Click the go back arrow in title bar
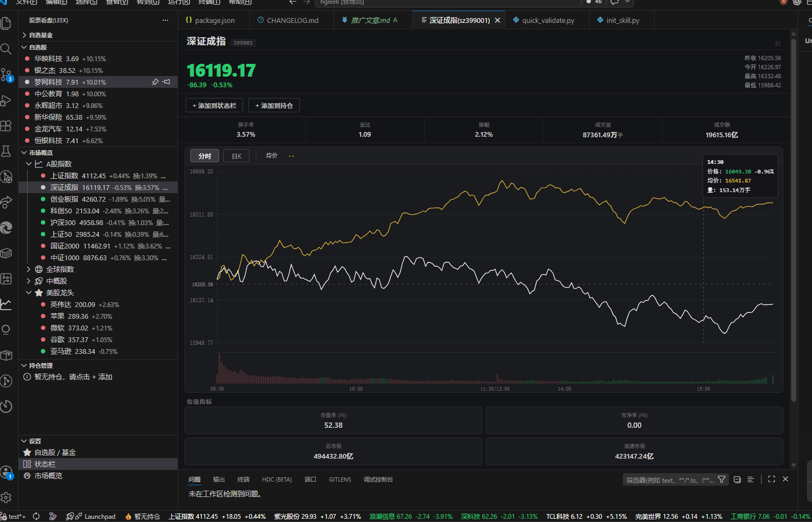812x522 pixels. pyautogui.click(x=292, y=2)
